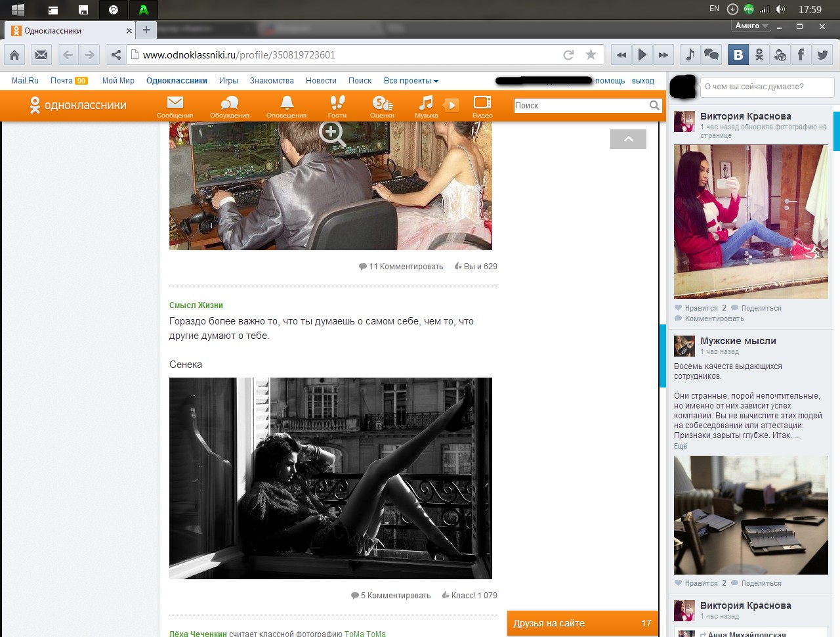Image resolution: width=840 pixels, height=637 pixels.
Task: Open Сообщения (Messages) in the orange bar
Action: click(175, 106)
